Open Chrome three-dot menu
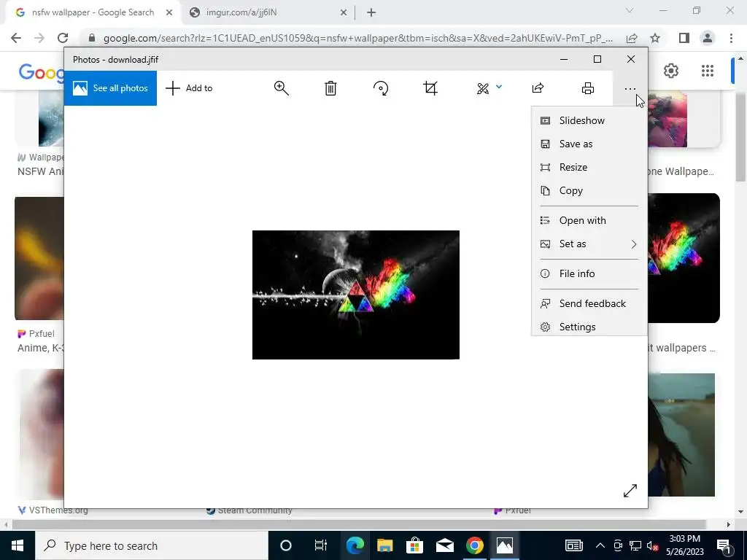Viewport: 747px width, 560px height. [x=731, y=38]
